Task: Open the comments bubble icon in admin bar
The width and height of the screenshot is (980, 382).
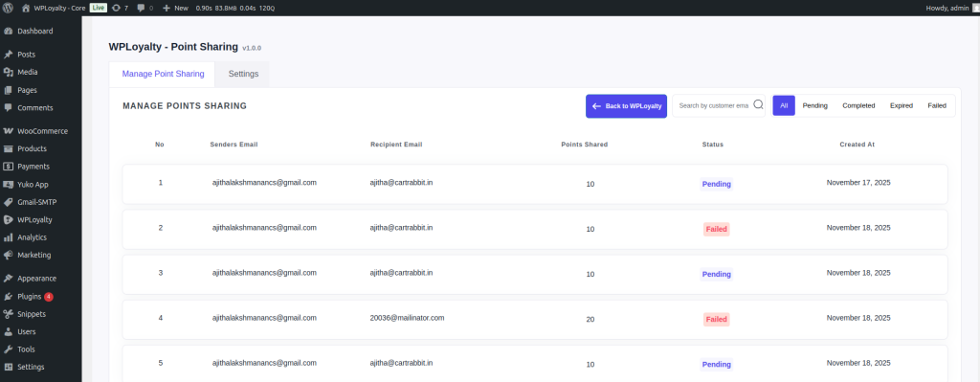Action: click(x=141, y=8)
